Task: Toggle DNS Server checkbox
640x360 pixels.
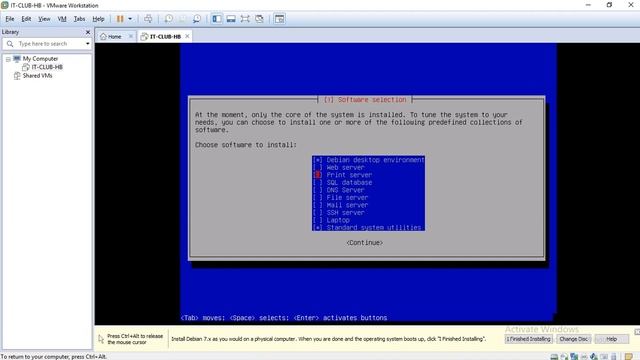Action: coord(318,190)
